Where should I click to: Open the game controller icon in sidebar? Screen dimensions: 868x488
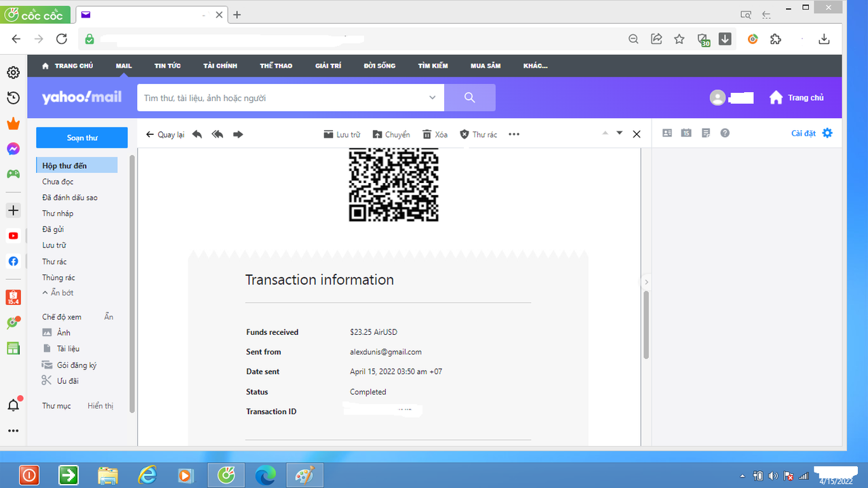tap(13, 174)
